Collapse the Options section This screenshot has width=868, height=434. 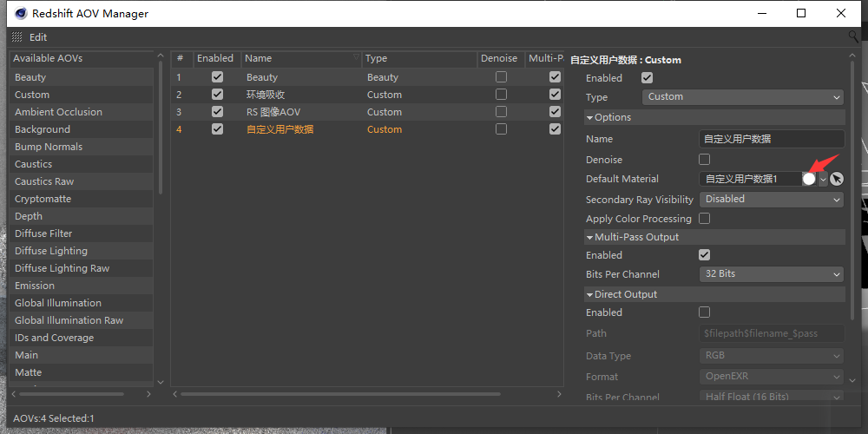590,117
